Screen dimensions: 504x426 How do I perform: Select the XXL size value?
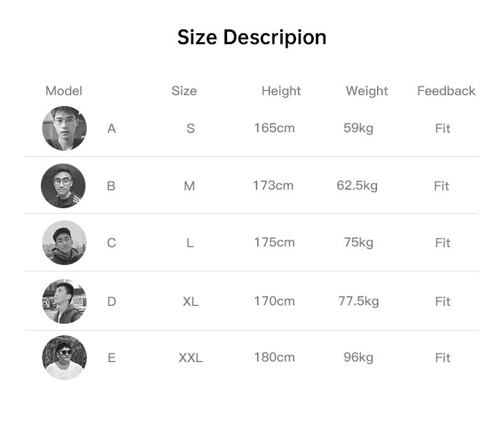coord(190,358)
